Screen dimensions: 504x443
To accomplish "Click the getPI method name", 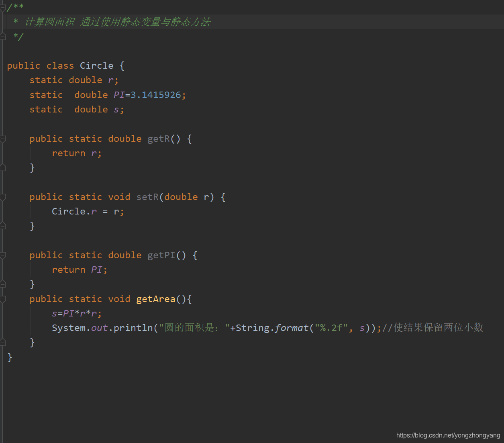I will 161,255.
